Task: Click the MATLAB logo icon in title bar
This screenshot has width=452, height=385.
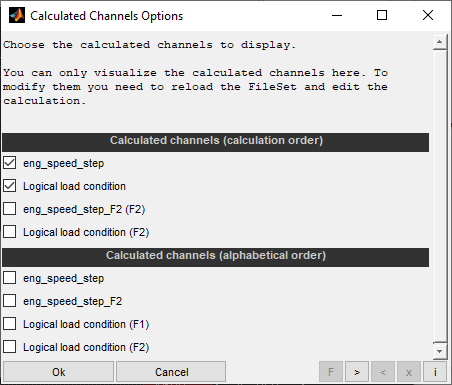Action: click(x=17, y=15)
